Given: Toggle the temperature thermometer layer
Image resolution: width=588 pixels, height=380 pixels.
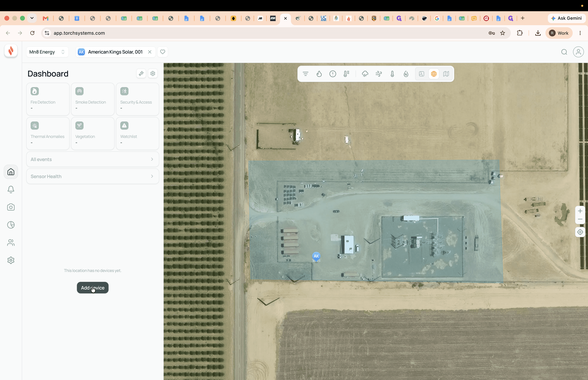Looking at the screenshot, I should click(x=392, y=74).
